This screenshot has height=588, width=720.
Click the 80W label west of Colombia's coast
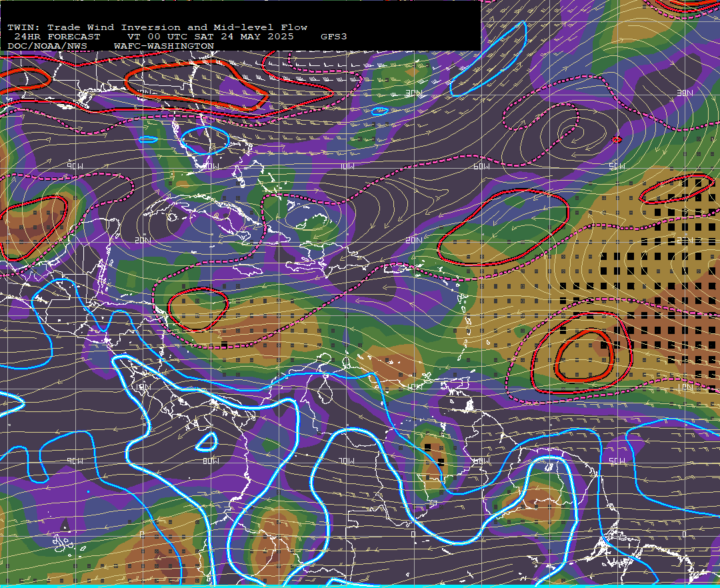coord(211,461)
